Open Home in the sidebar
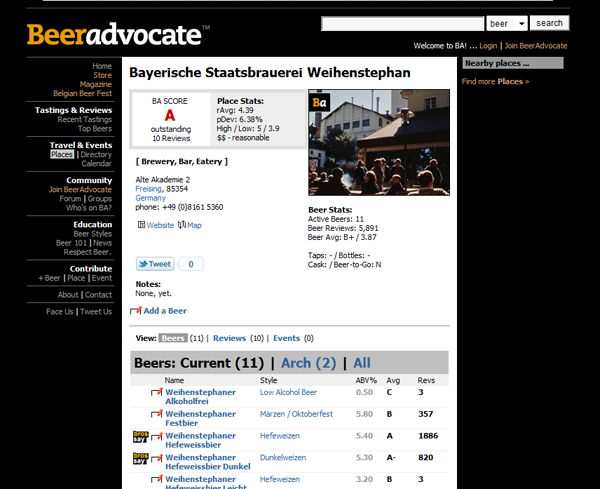This screenshot has height=489, width=600. coord(102,66)
